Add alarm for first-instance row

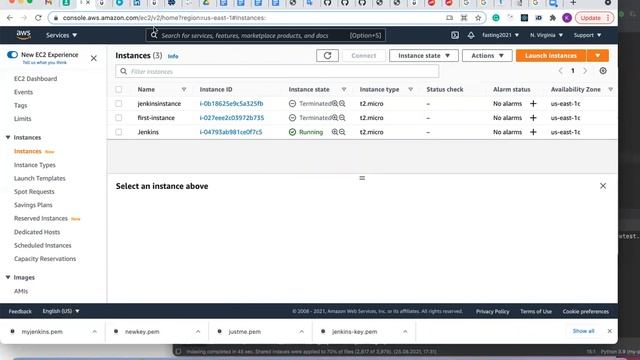pyautogui.click(x=533, y=118)
